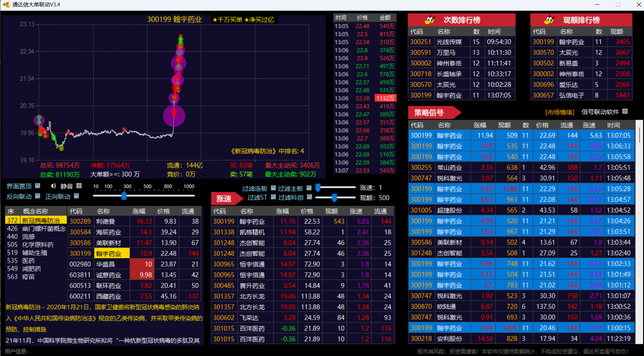Click the mascot icon beside 次数排行榜
The image size is (644, 356).
click(x=430, y=20)
